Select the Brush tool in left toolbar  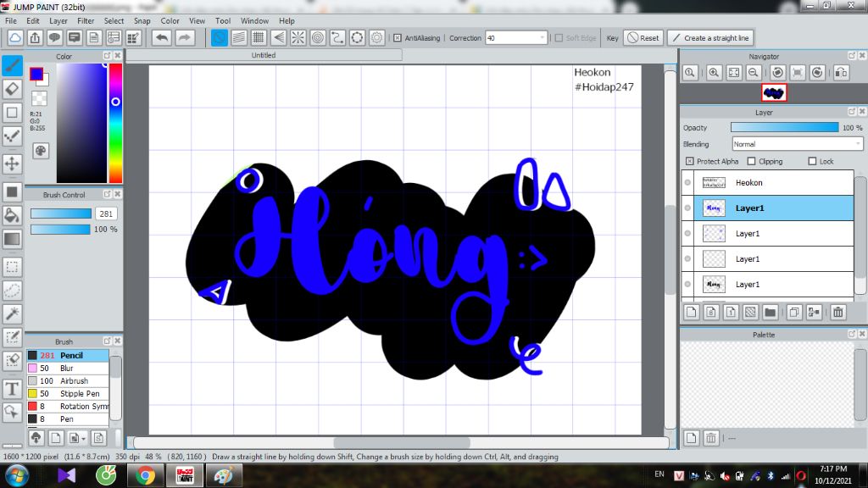(x=12, y=65)
